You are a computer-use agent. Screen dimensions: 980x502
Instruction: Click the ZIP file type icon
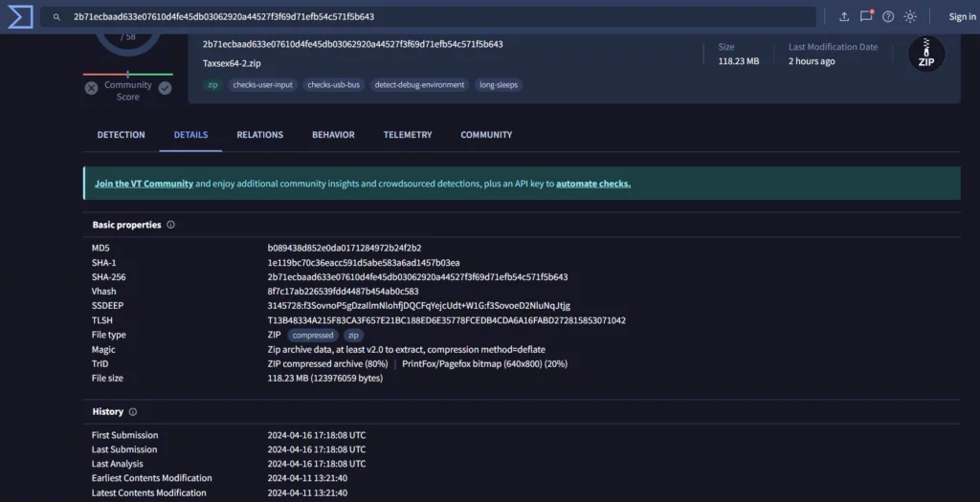coord(925,54)
